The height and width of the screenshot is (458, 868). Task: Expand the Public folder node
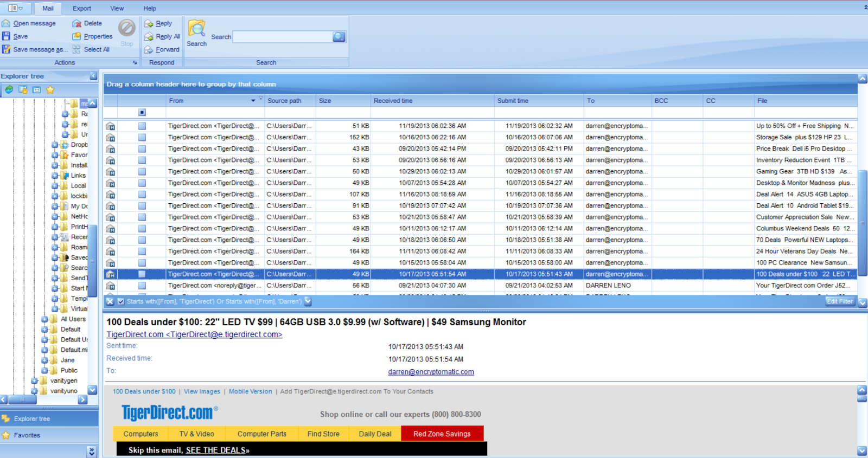(44, 371)
